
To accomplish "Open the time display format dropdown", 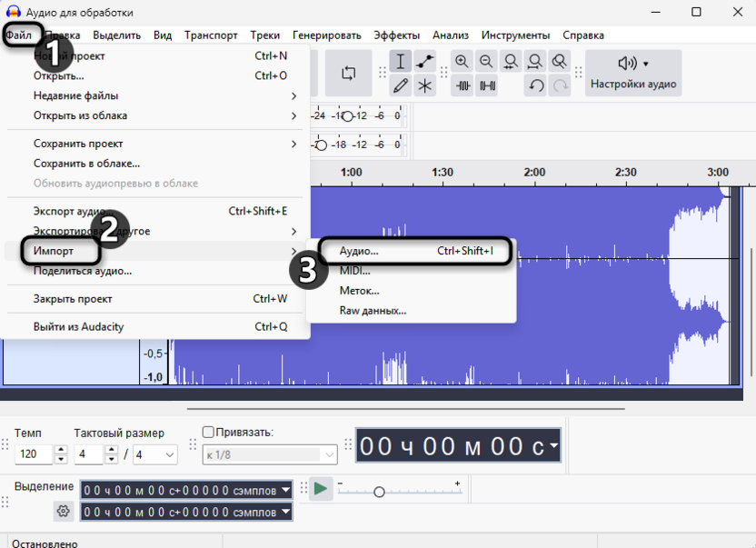I will [x=553, y=445].
